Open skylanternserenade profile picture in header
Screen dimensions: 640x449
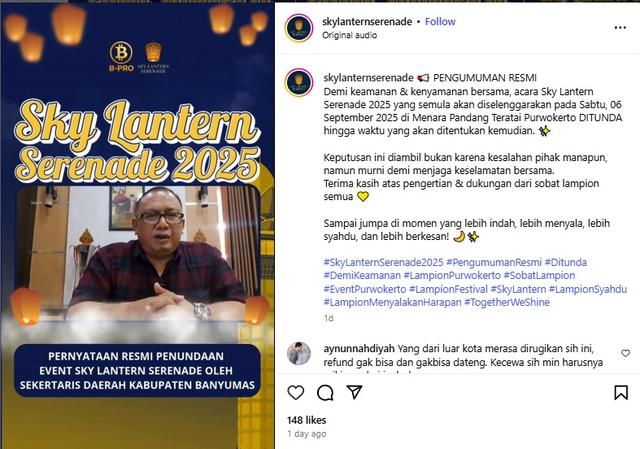pyautogui.click(x=299, y=28)
